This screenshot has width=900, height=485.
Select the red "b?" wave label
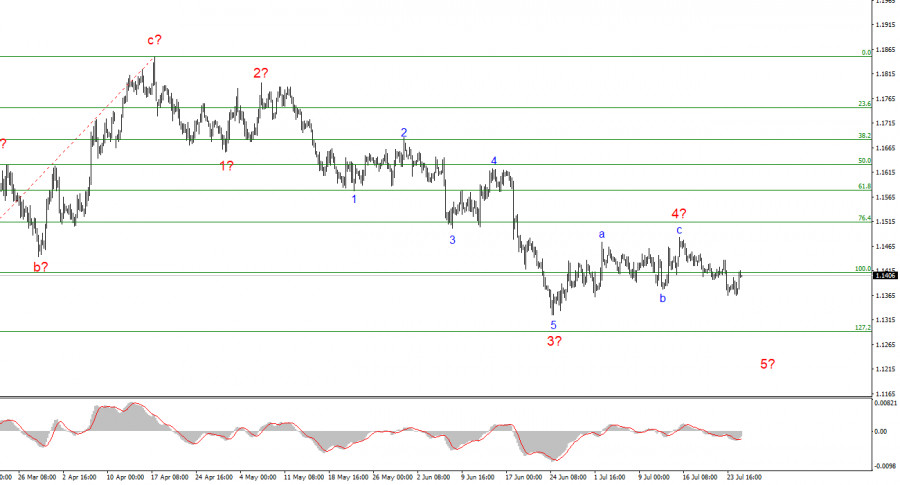40,266
